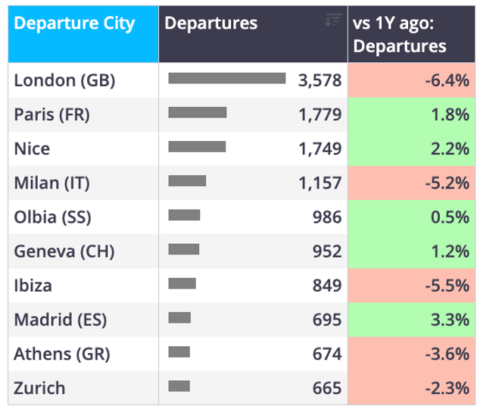Click the Paris (FR) city name
The height and width of the screenshot is (412, 480).
point(52,115)
